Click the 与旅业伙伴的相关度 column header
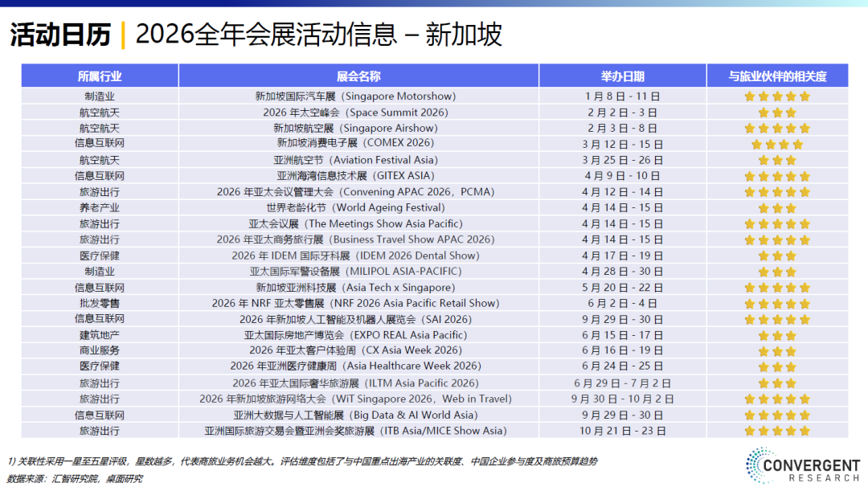Image resolution: width=868 pixels, height=487 pixels. pyautogui.click(x=777, y=76)
